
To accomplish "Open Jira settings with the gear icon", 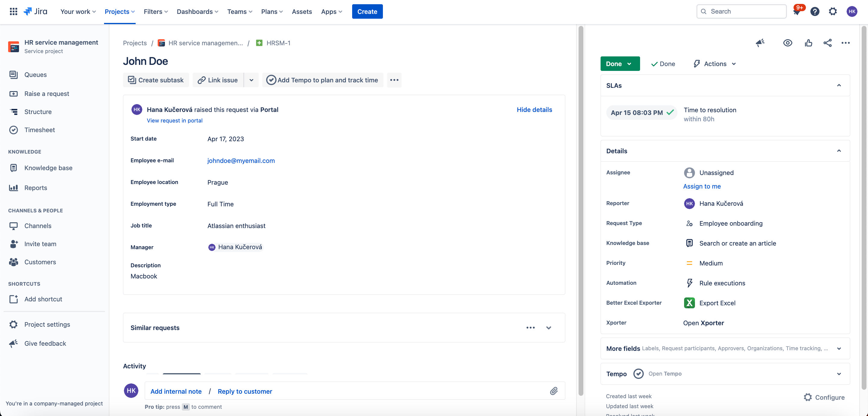I will pyautogui.click(x=833, y=11).
